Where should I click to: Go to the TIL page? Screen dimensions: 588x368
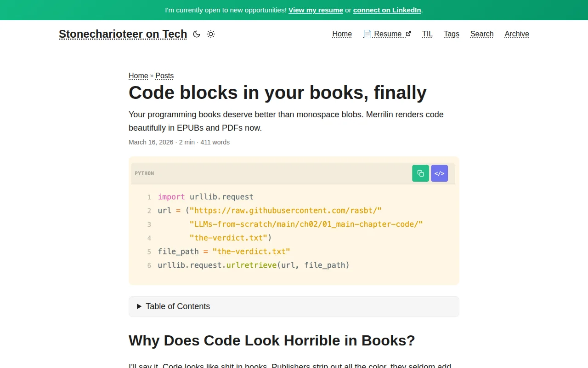427,34
